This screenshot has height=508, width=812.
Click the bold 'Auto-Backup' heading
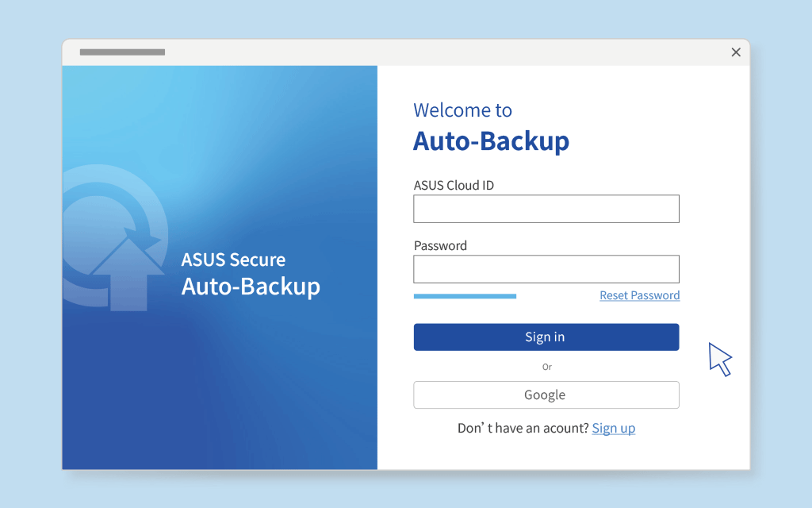(x=491, y=141)
